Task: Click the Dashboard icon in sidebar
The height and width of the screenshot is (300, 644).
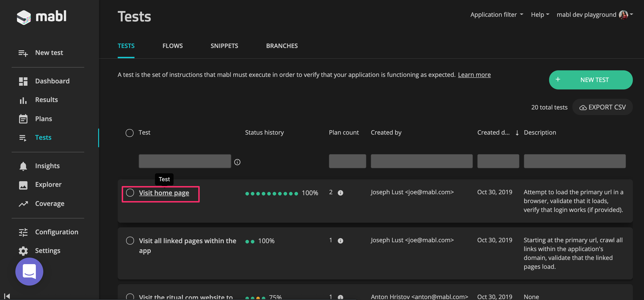Action: 23,81
